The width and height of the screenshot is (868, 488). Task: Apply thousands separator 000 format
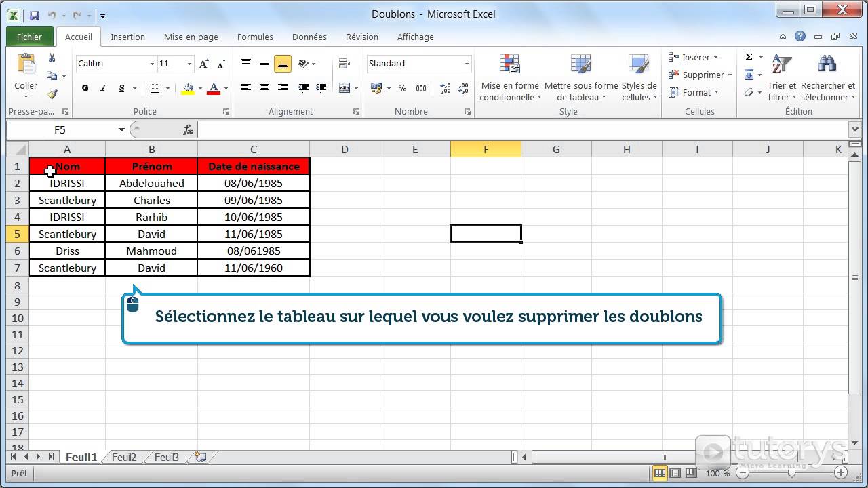421,88
